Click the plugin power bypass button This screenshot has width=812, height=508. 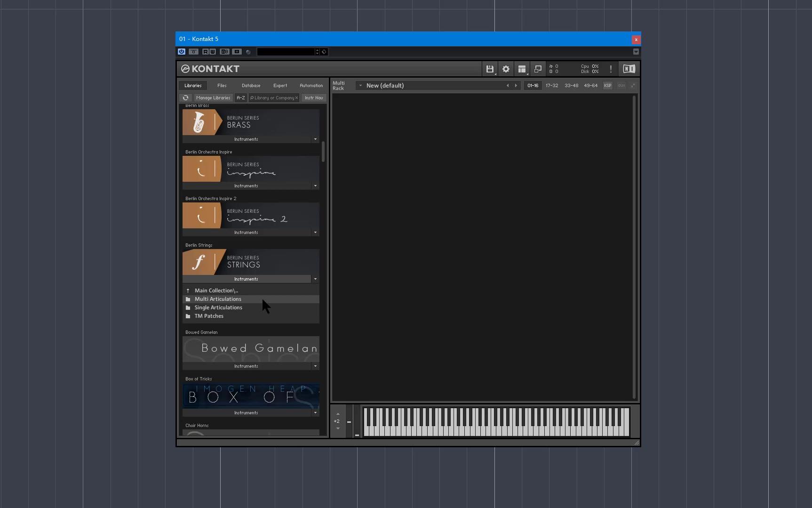[x=182, y=52]
